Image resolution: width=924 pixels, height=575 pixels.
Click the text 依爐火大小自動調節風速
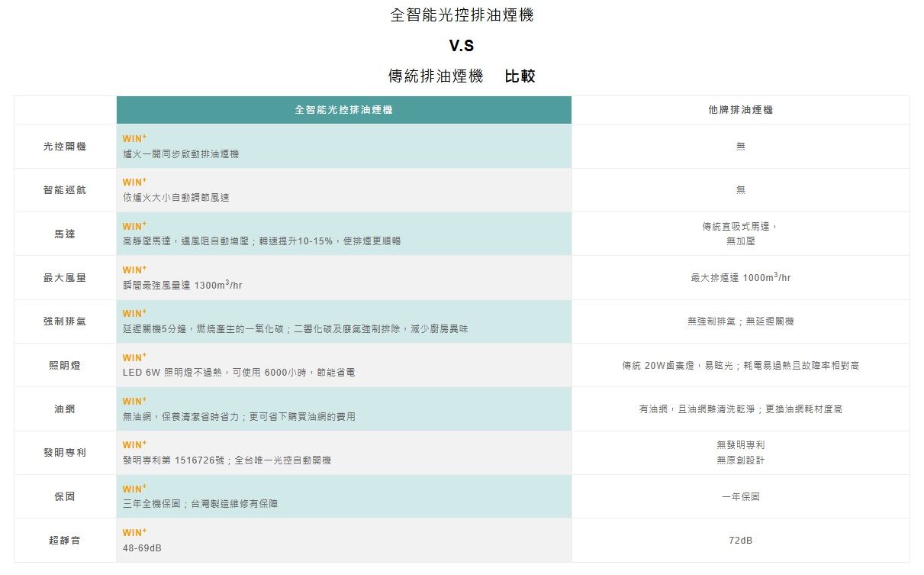click(x=175, y=198)
